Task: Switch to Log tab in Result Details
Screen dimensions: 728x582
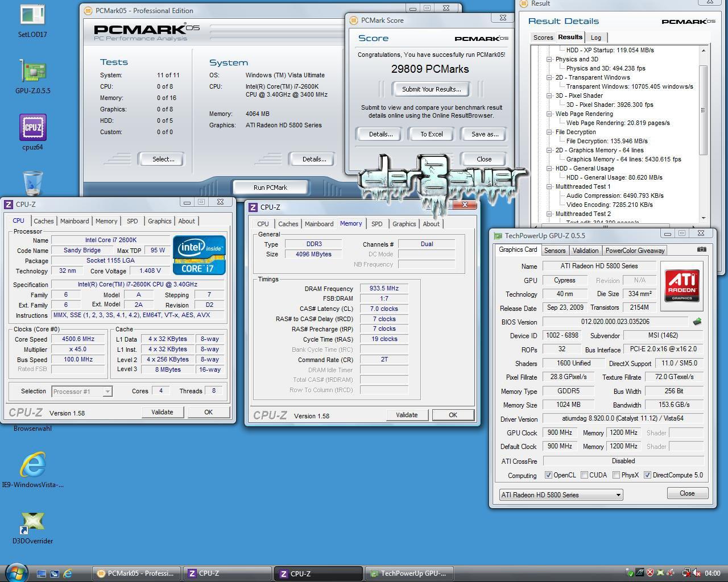Action: click(x=595, y=38)
